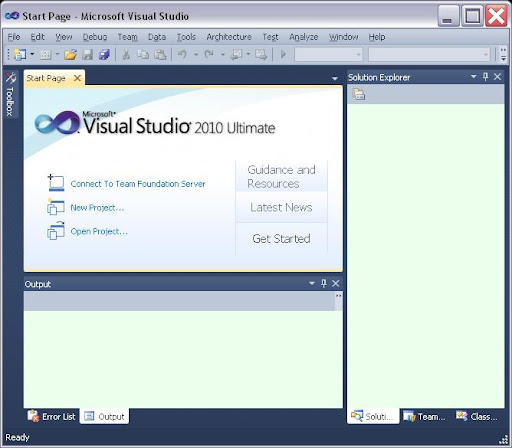Switch to the Output bottom tab

coord(104,416)
